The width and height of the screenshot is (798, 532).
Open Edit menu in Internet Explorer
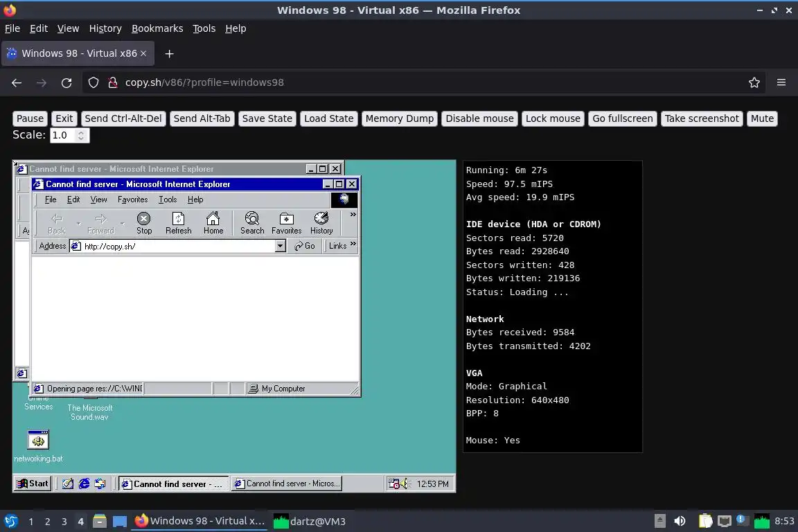click(73, 199)
